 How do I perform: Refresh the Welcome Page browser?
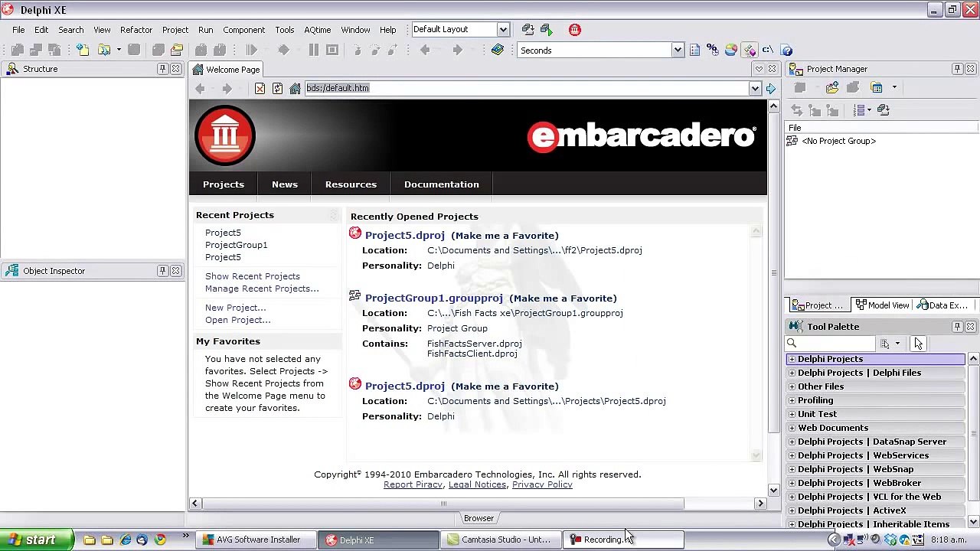277,88
